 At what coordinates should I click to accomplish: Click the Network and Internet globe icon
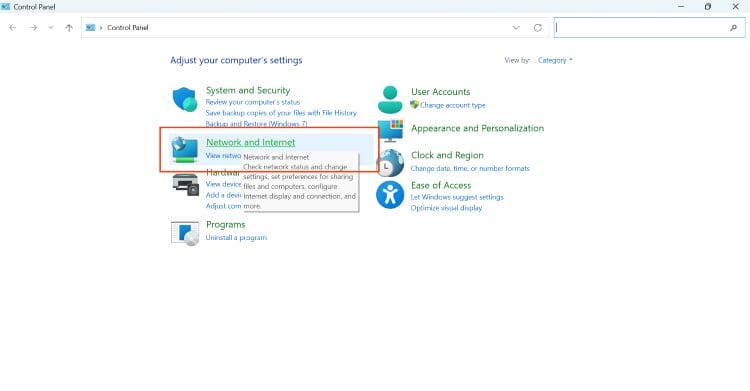click(185, 149)
